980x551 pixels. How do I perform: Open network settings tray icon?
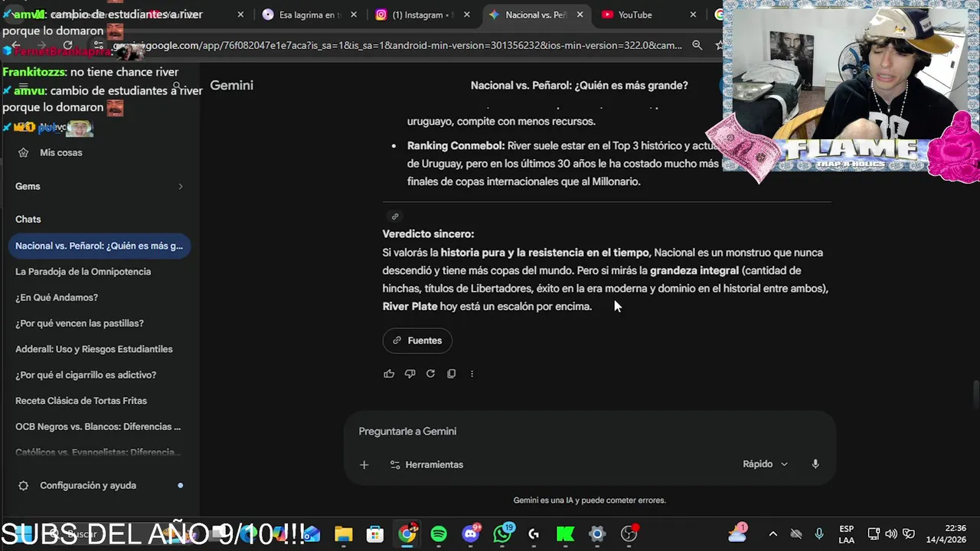point(874,534)
